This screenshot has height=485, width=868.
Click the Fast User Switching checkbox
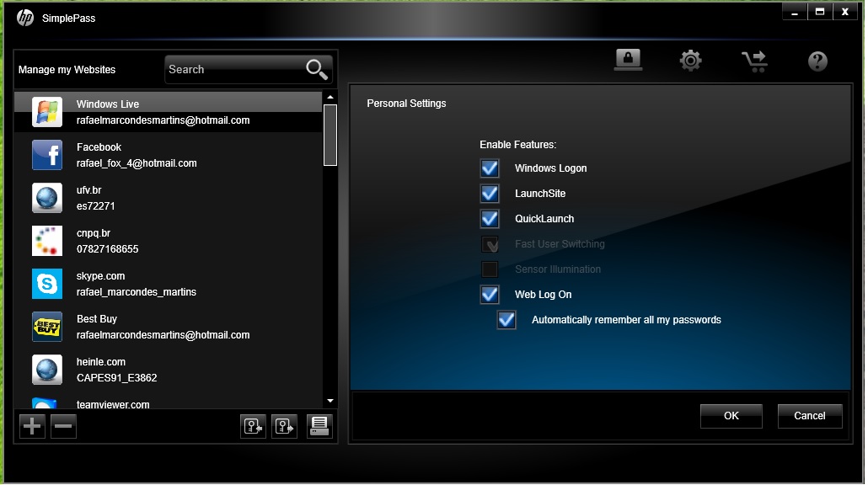tap(490, 244)
